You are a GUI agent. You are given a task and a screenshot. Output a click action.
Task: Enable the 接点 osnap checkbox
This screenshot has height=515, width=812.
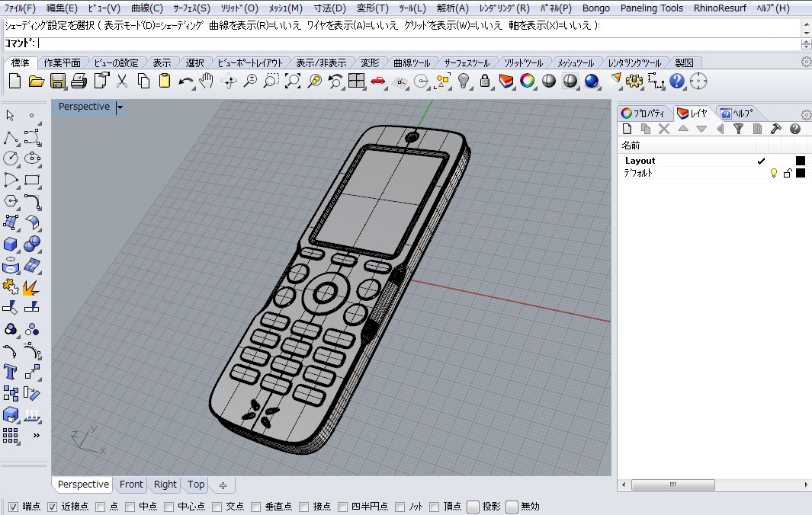(x=304, y=507)
